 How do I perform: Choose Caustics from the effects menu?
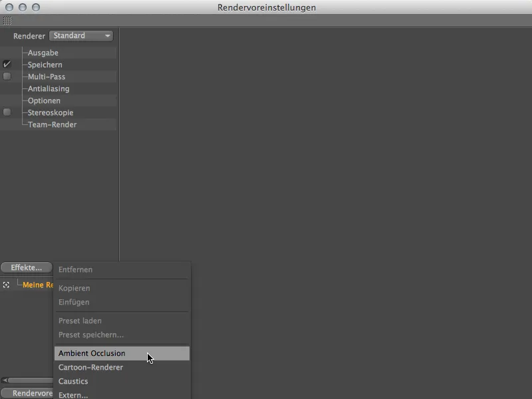click(122, 381)
